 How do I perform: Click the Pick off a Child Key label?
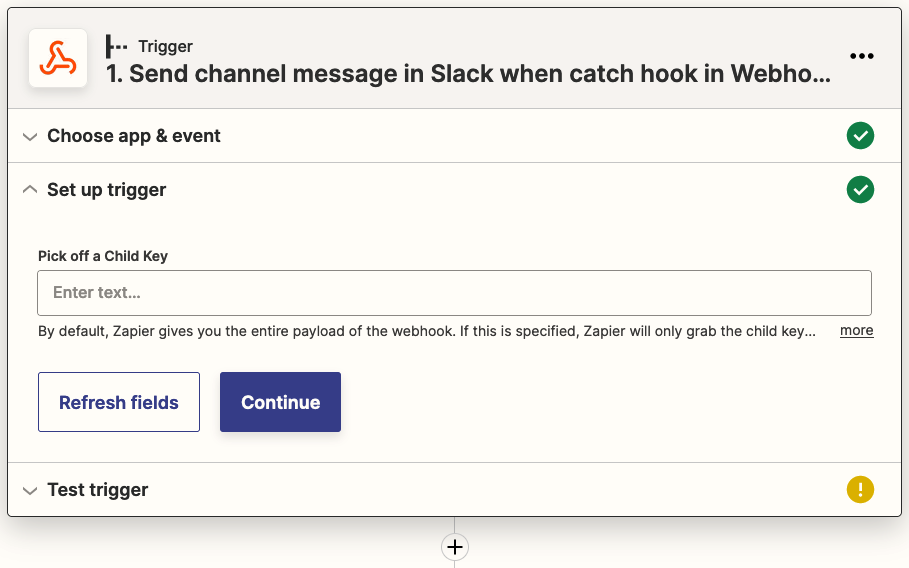103,256
